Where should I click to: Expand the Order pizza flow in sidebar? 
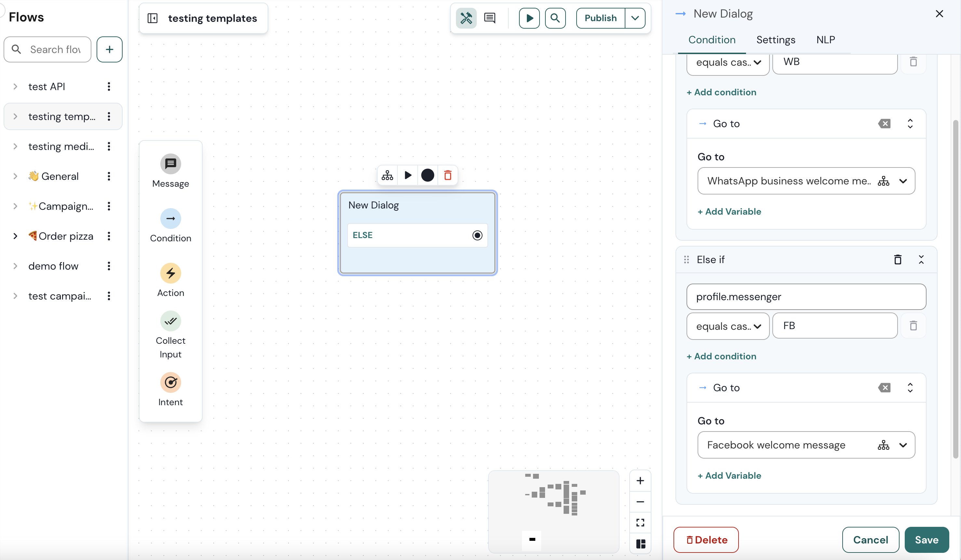(15, 236)
